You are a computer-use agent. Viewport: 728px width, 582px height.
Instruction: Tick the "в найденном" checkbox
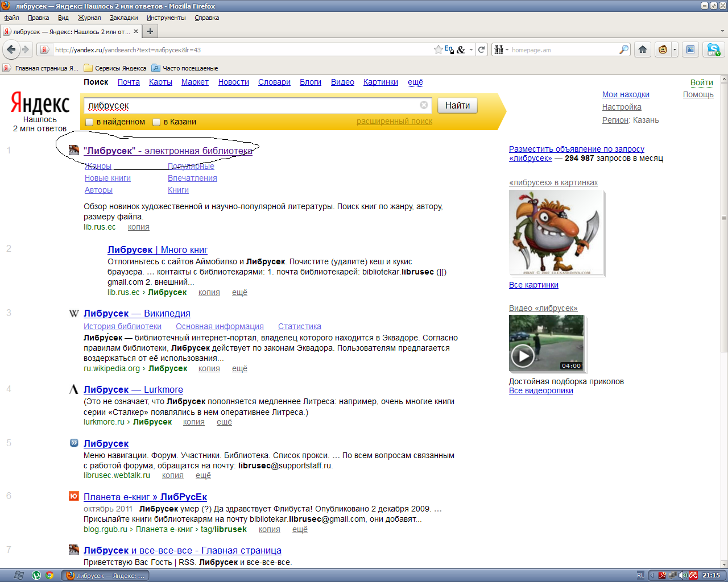point(89,122)
